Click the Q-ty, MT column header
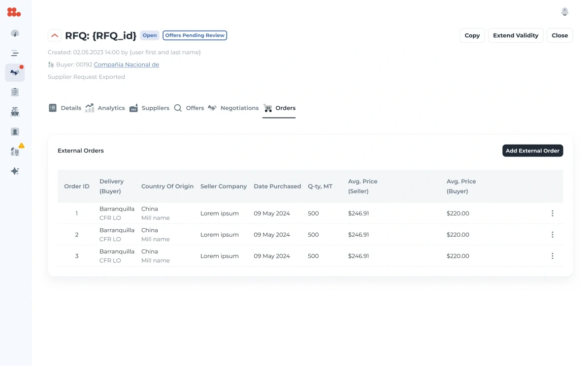This screenshot has width=588, height=366. click(320, 186)
